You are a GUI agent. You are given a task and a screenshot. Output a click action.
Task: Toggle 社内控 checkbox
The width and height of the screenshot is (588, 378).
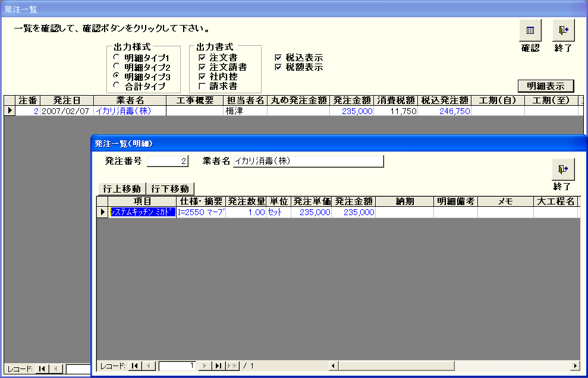pos(202,77)
